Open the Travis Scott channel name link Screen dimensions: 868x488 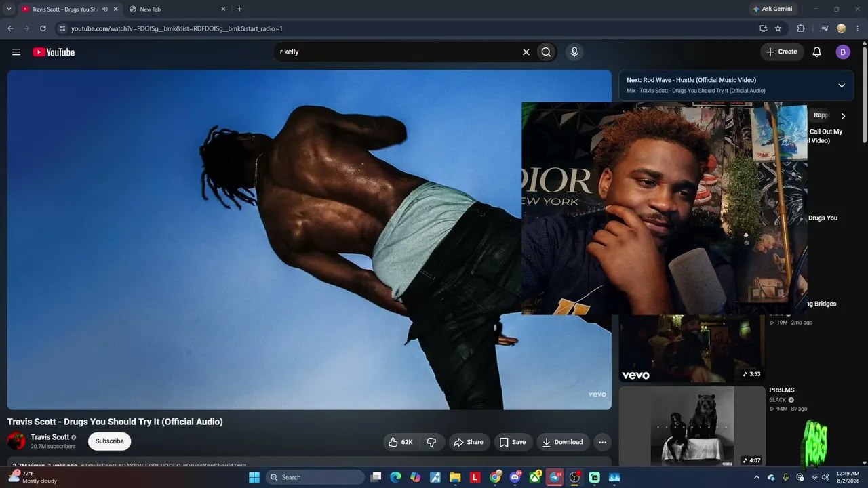[x=50, y=437]
